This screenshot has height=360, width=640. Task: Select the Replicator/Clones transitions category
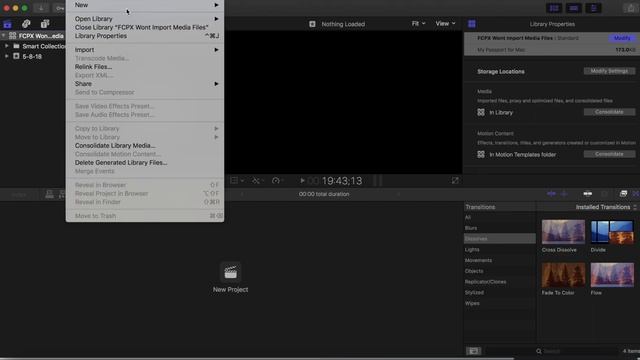(x=500, y=282)
